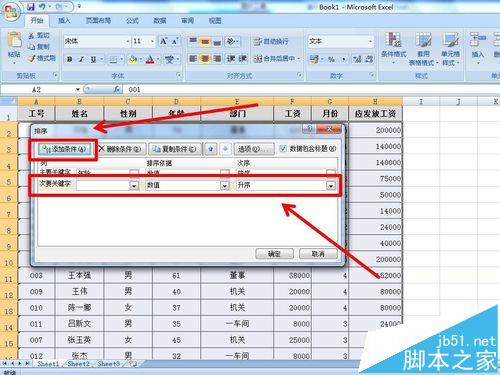Click the fill color bucket swatch

pos(133,59)
